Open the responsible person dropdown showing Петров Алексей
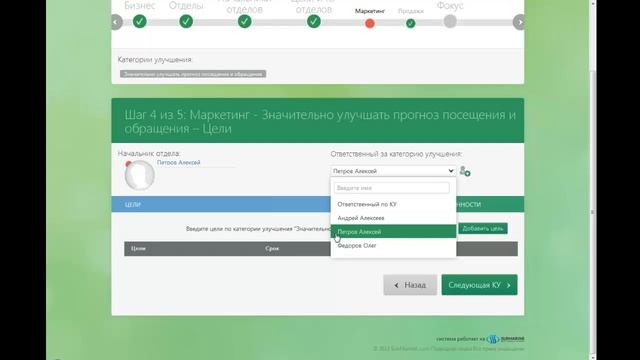The height and width of the screenshot is (360, 640). [x=393, y=171]
